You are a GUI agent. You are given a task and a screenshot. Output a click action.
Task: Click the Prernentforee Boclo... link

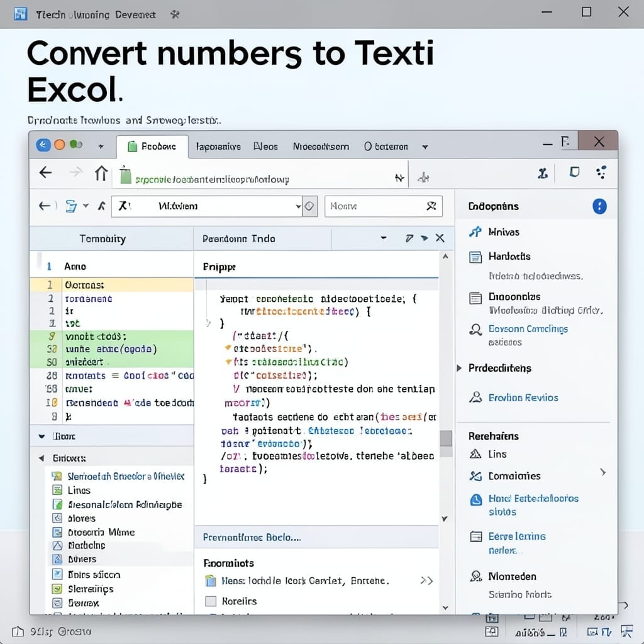point(252,537)
